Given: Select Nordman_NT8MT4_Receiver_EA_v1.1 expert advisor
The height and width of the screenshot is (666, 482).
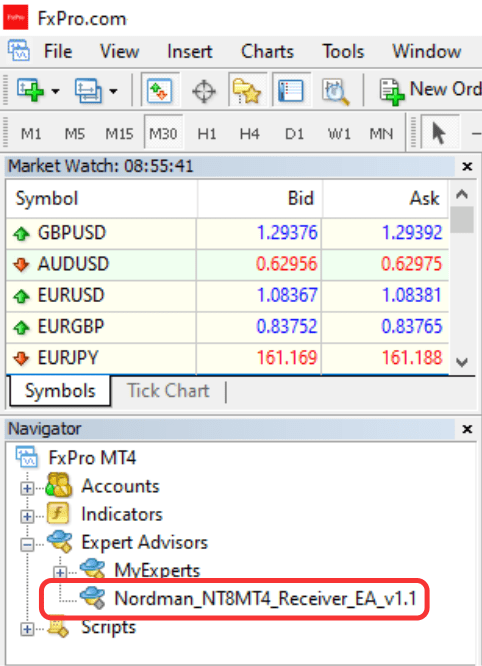Looking at the screenshot, I should 265,598.
